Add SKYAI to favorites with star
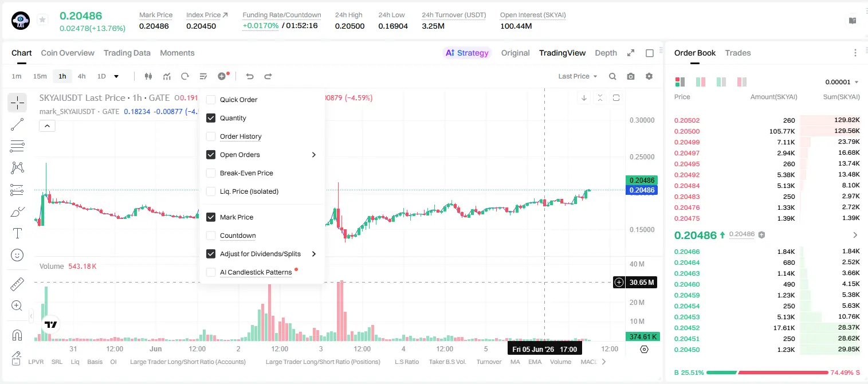The width and height of the screenshot is (868, 384). click(x=42, y=20)
